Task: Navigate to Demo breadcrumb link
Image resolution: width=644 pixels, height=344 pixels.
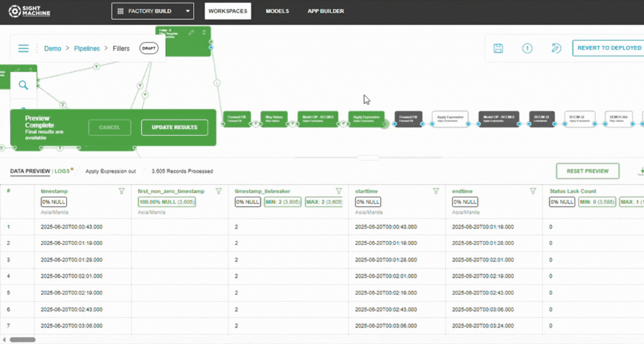Action: tap(52, 49)
